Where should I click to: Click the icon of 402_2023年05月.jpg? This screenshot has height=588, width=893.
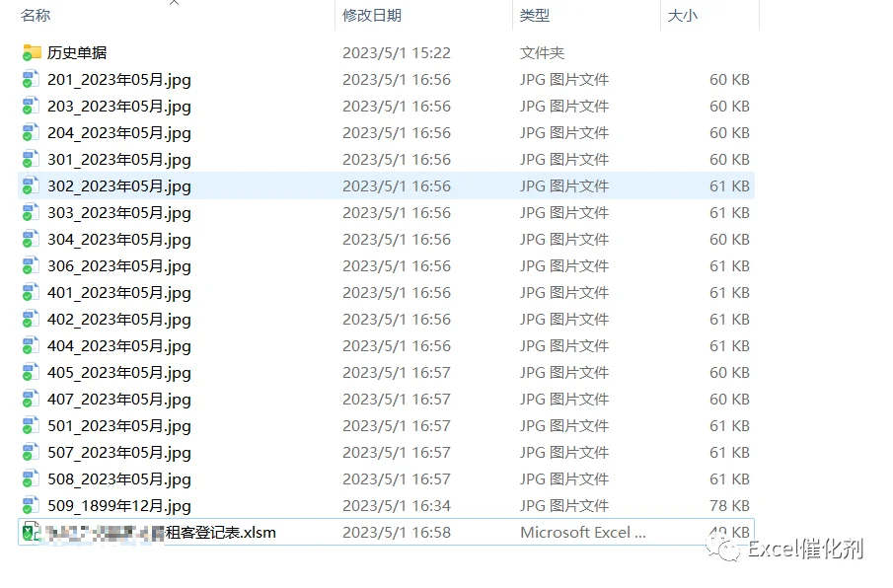(31, 320)
